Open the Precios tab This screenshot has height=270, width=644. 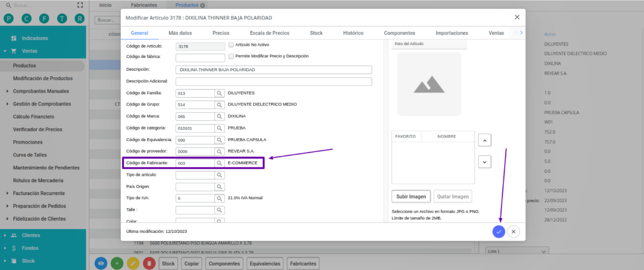click(x=221, y=33)
